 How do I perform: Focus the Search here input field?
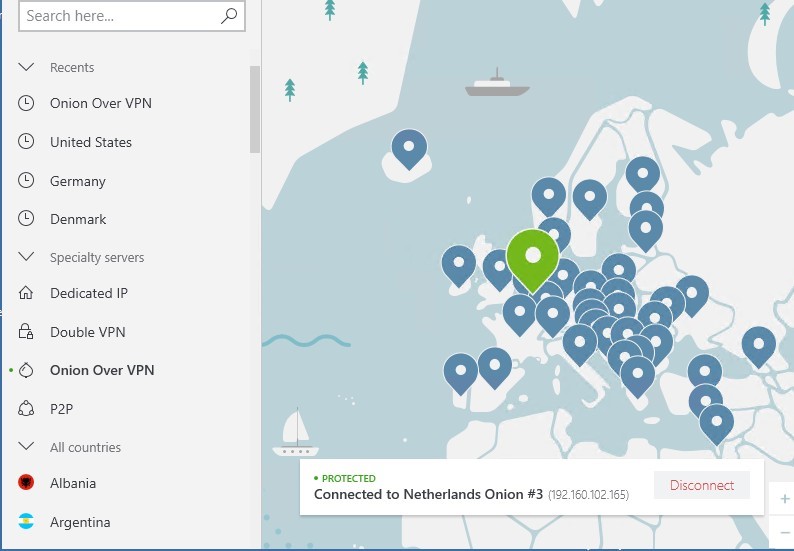(115, 16)
